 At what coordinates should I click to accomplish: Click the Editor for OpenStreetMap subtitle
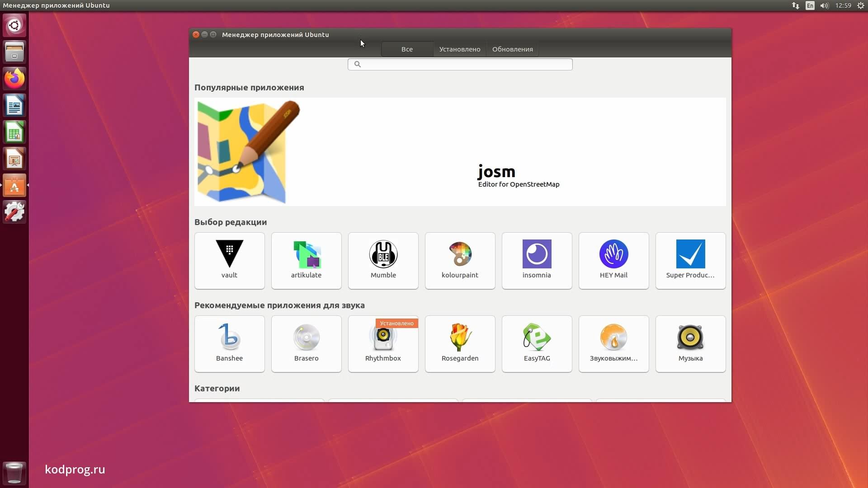coord(519,184)
